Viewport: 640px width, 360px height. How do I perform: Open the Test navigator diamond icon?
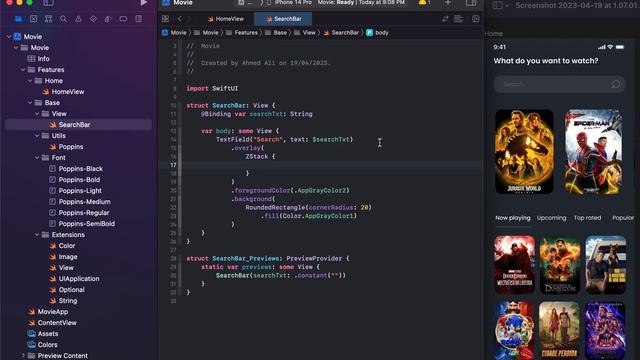(93, 19)
